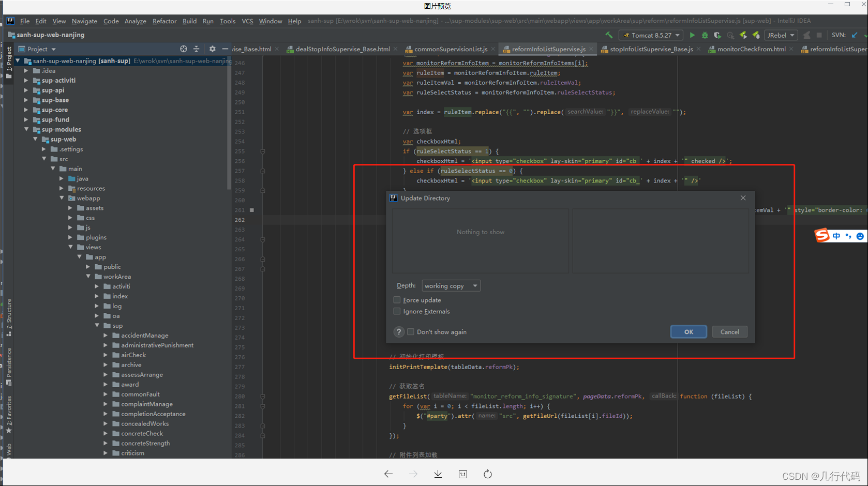Enable the Force update checkbox
This screenshot has width=868, height=486.
(397, 300)
